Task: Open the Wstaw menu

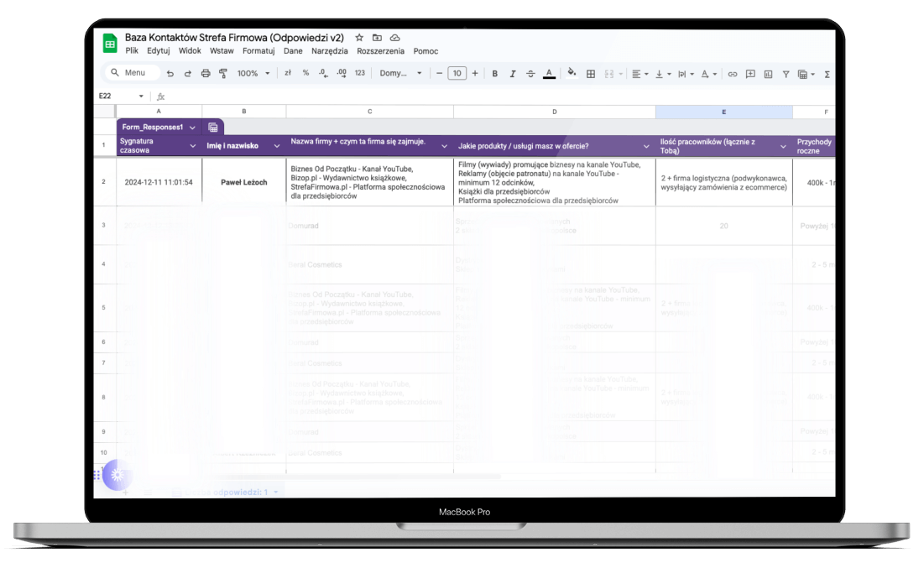Action: (x=222, y=50)
